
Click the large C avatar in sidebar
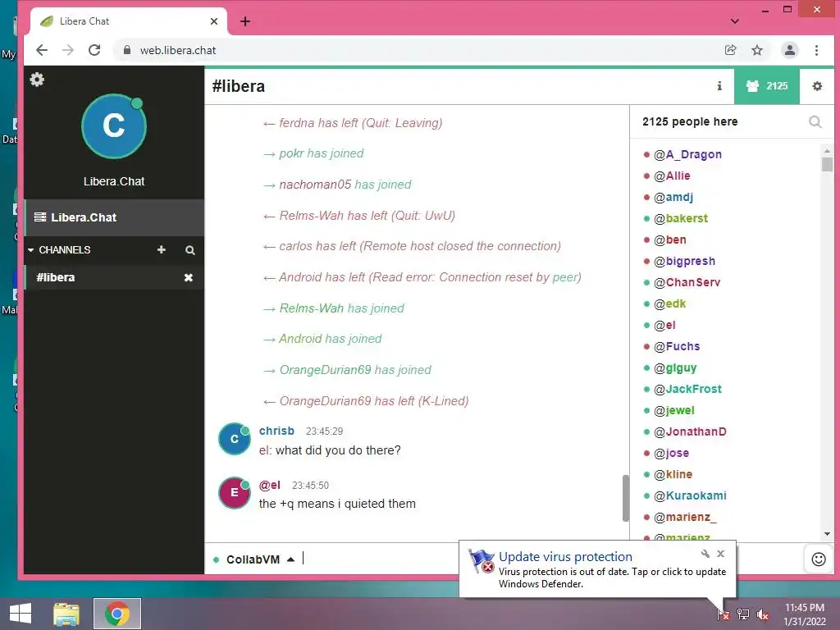113,126
